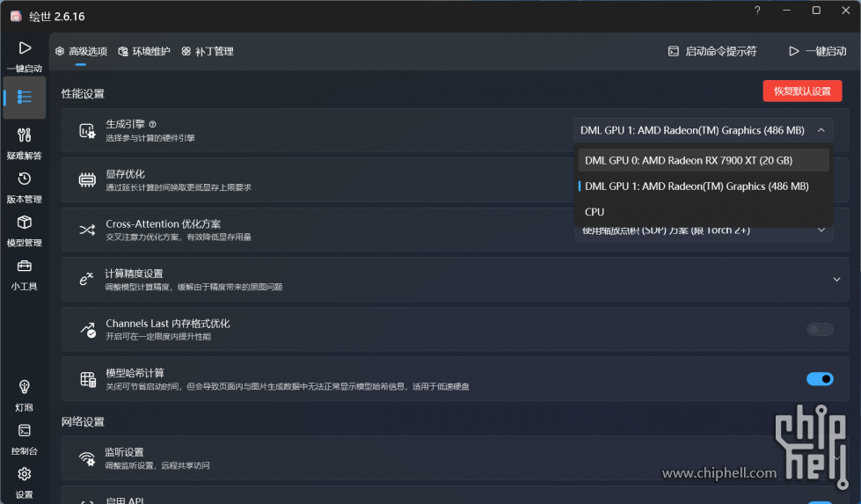Viewport: 861px width, 504px height.
Task: Open 控制台 console icon
Action: [24, 430]
